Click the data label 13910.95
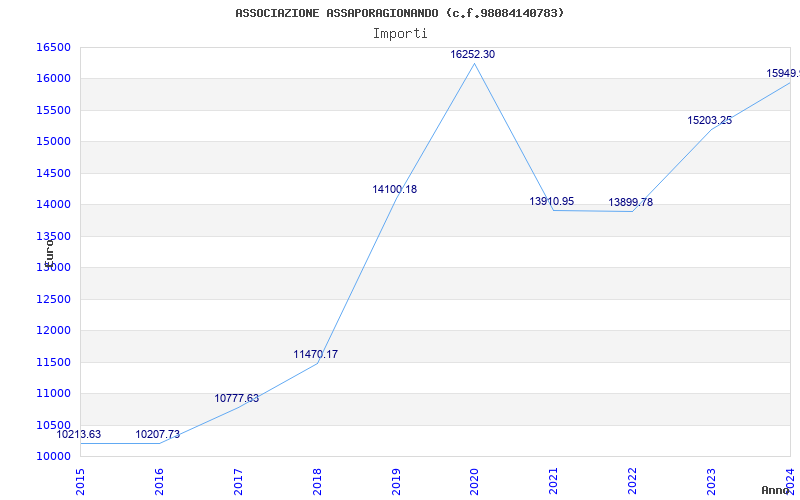Viewport: 800px width, 500px height. (552, 202)
